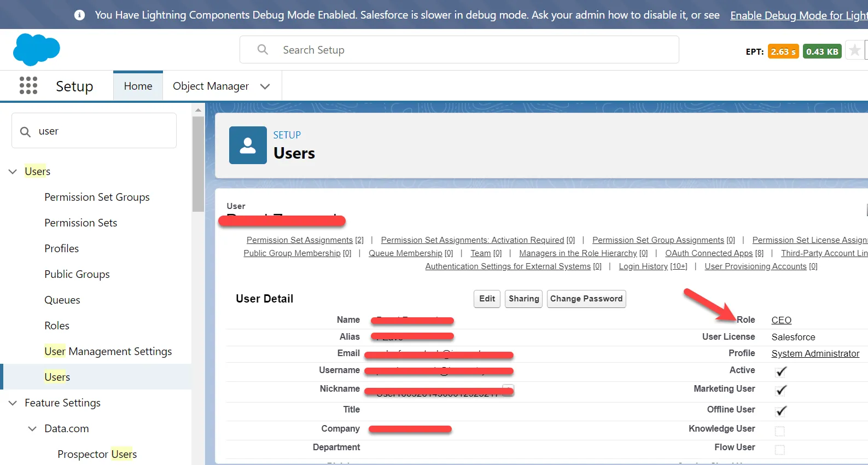Click the info icon in debug banner

80,15
